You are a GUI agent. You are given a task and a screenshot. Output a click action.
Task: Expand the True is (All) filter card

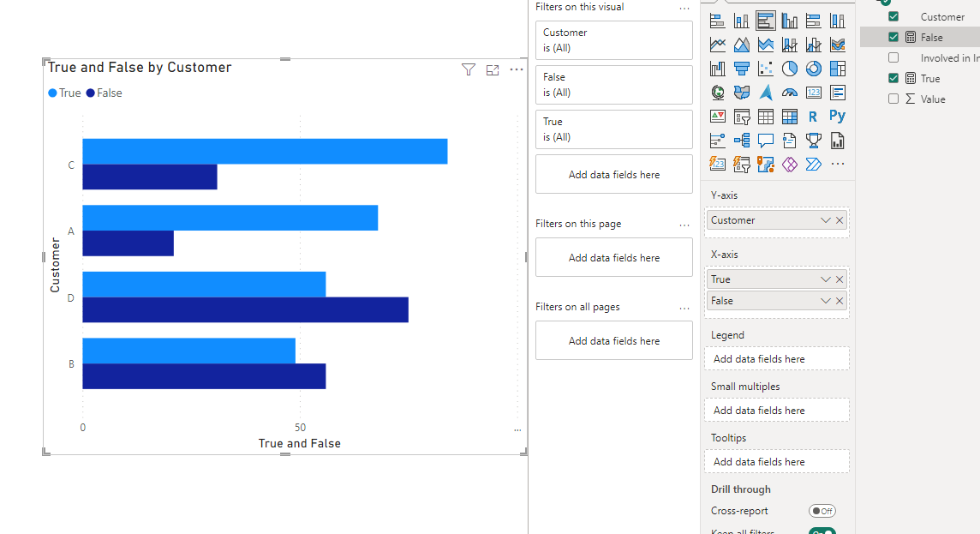pos(613,129)
